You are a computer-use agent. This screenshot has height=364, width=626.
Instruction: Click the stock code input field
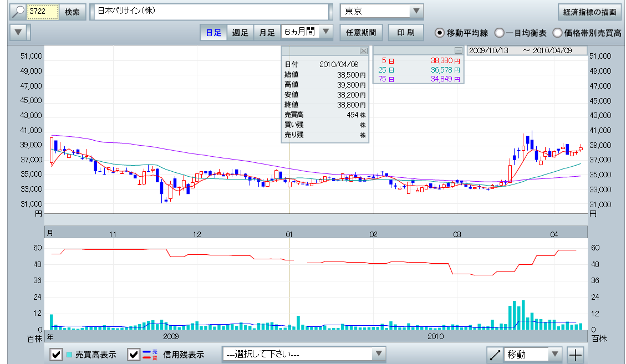tap(43, 12)
